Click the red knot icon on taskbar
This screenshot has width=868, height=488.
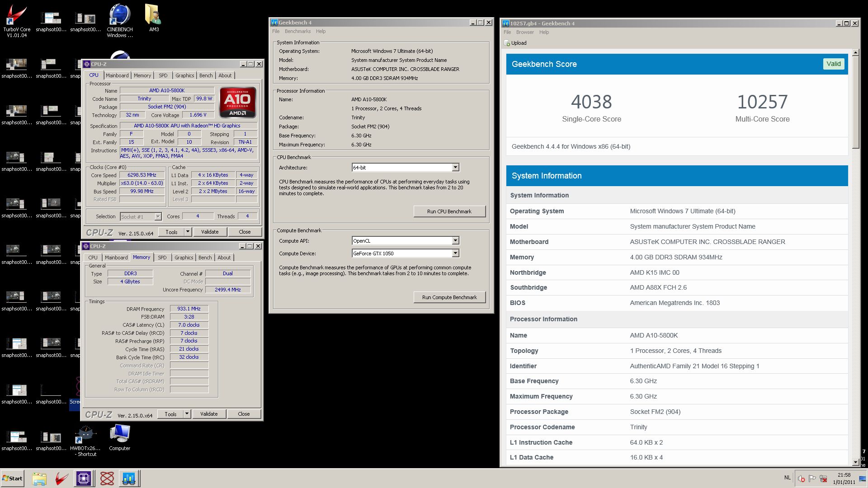(x=107, y=479)
